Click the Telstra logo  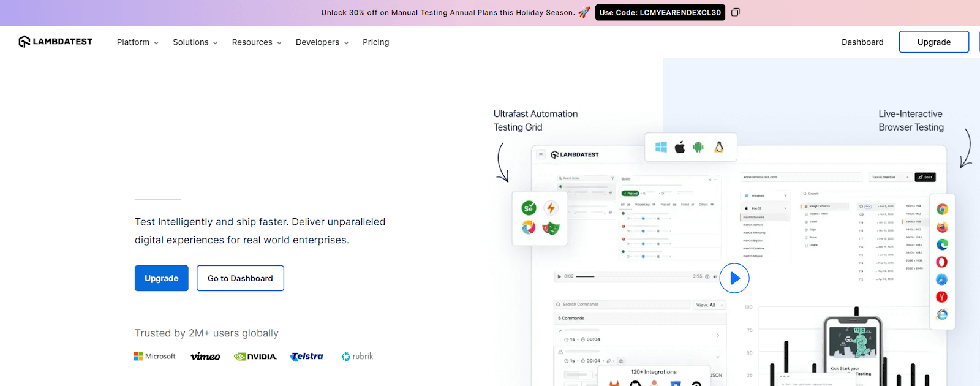click(x=307, y=356)
